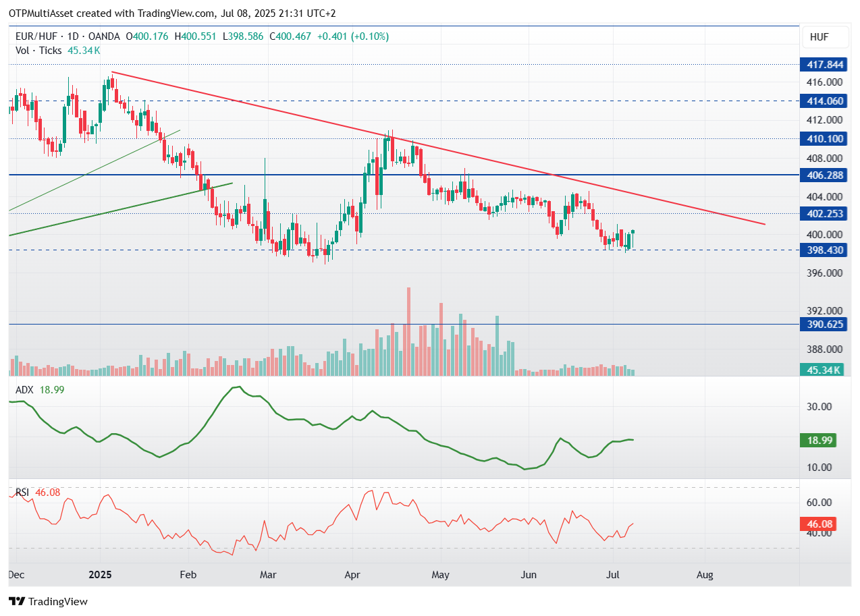Click the 410.100 price level tag

822,139
